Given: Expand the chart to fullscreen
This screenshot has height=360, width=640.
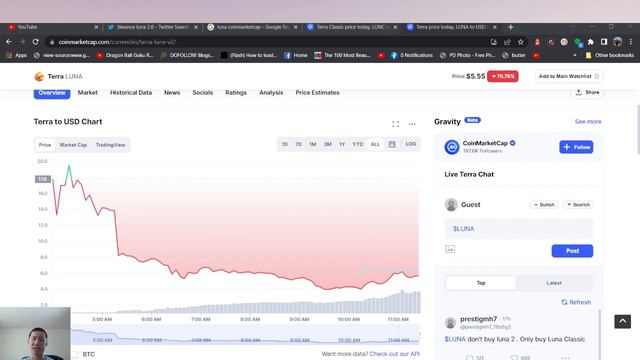Looking at the screenshot, I should (396, 124).
